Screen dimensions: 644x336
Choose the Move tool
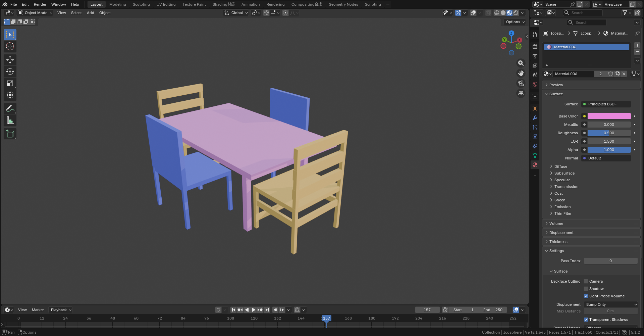(10, 60)
